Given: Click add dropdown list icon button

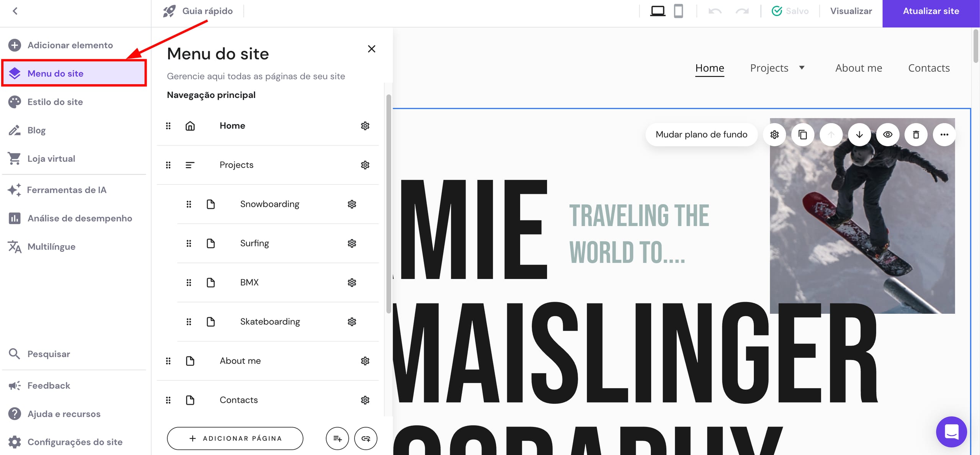Looking at the screenshot, I should point(337,438).
